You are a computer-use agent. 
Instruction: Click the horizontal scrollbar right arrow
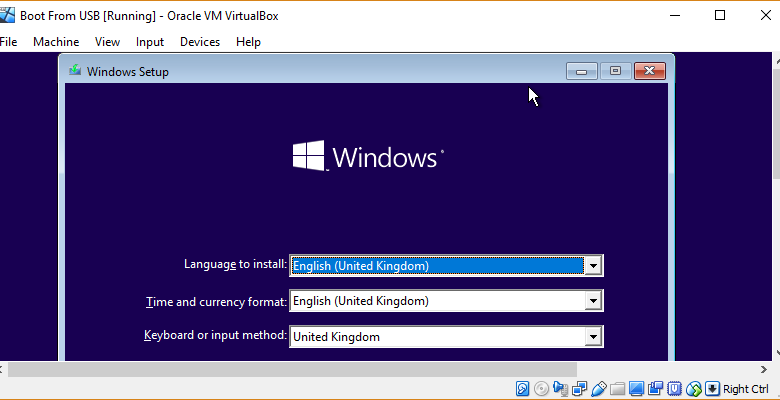[764, 369]
